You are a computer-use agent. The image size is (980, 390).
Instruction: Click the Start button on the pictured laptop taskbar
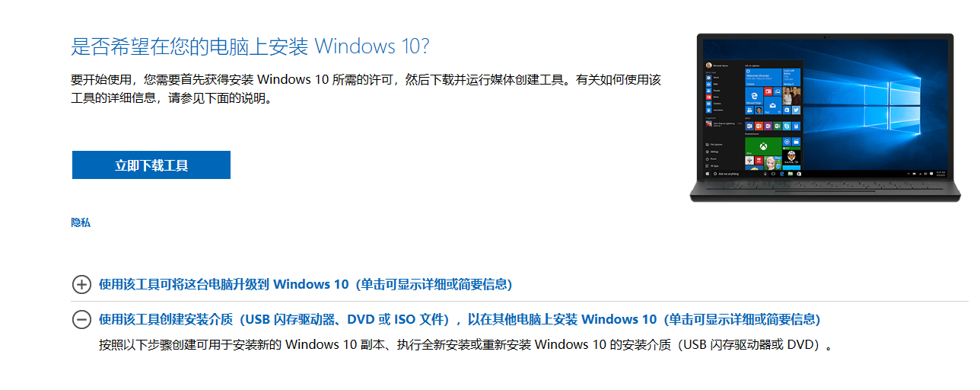pyautogui.click(x=707, y=174)
